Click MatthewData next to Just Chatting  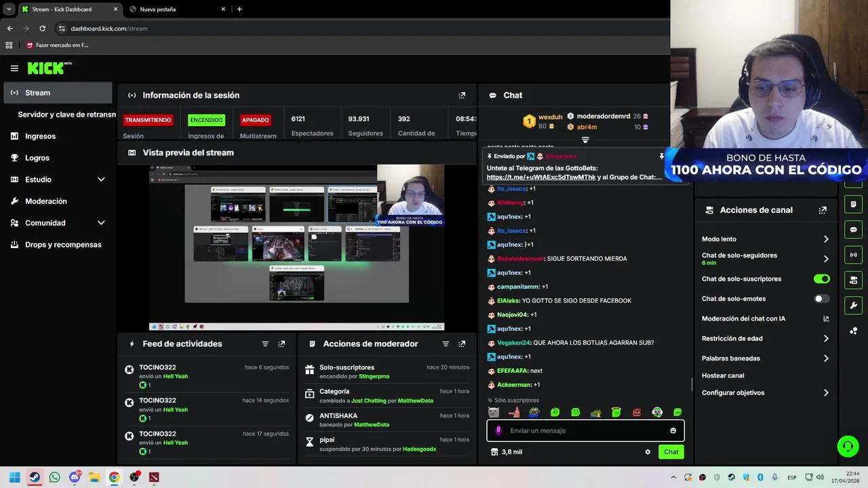coord(415,401)
